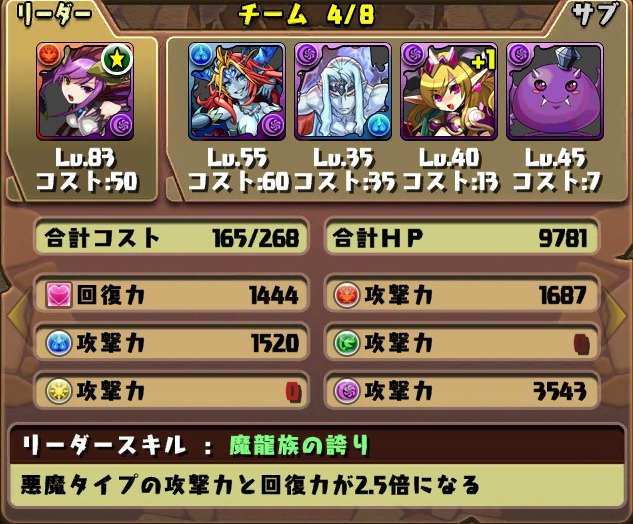
Task: Open the サブ tab label
Action: 595,15
